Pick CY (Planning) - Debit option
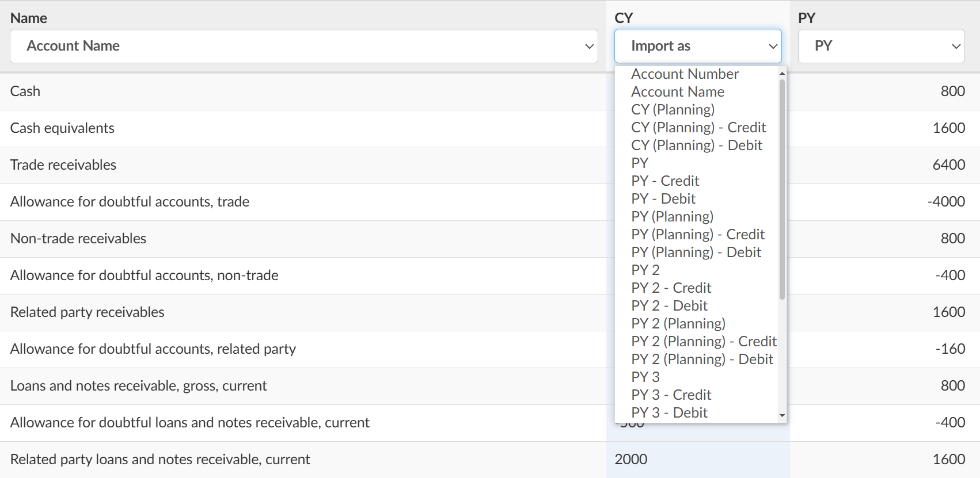The image size is (980, 478). pyautogui.click(x=697, y=146)
